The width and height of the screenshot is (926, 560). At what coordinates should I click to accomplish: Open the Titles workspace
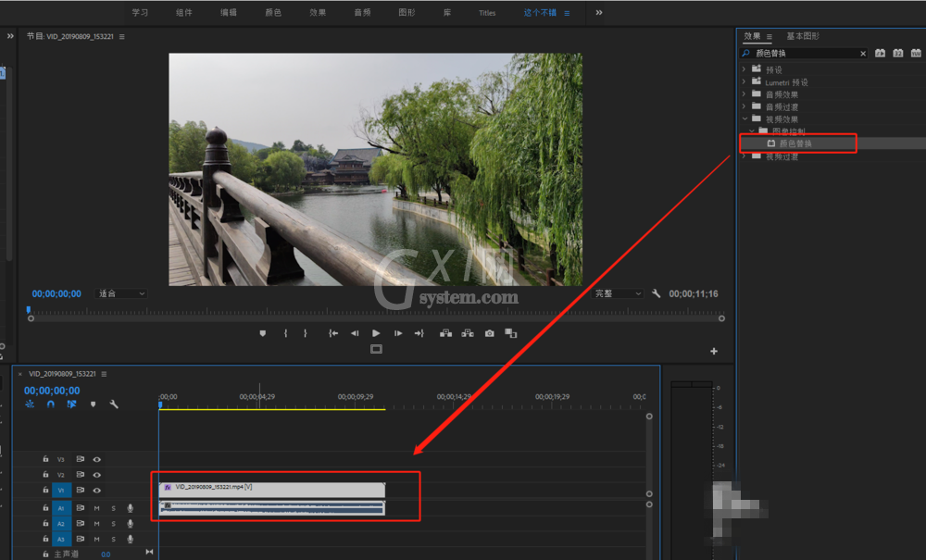[x=487, y=13]
